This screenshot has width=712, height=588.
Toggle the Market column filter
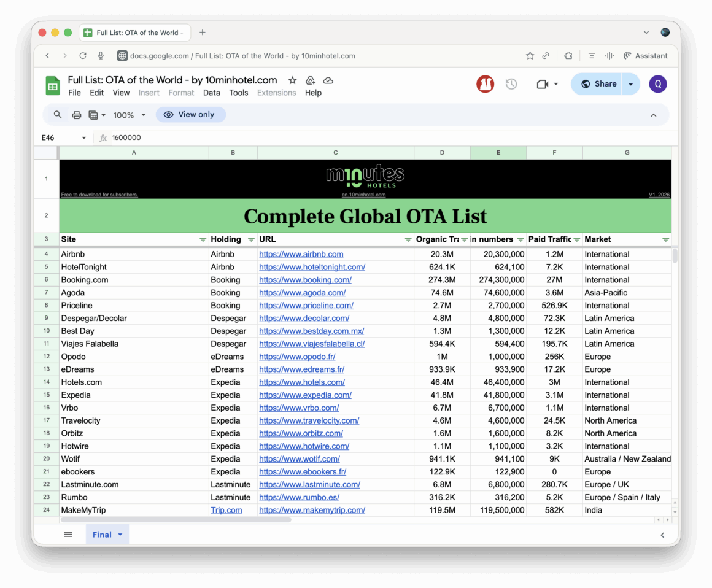(665, 239)
